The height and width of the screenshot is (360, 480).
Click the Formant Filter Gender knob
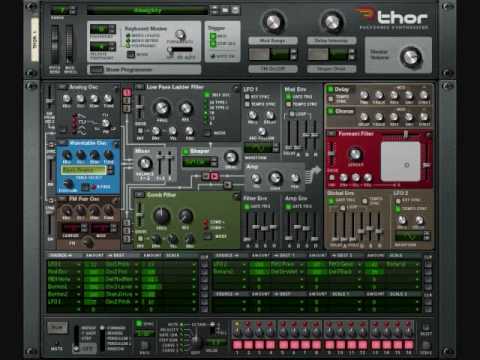[355, 154]
